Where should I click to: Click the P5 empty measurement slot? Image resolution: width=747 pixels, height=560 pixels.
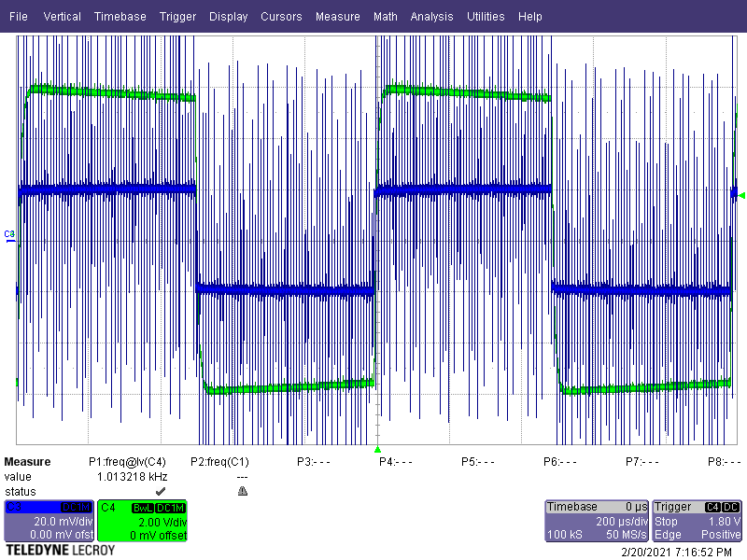pos(478,462)
